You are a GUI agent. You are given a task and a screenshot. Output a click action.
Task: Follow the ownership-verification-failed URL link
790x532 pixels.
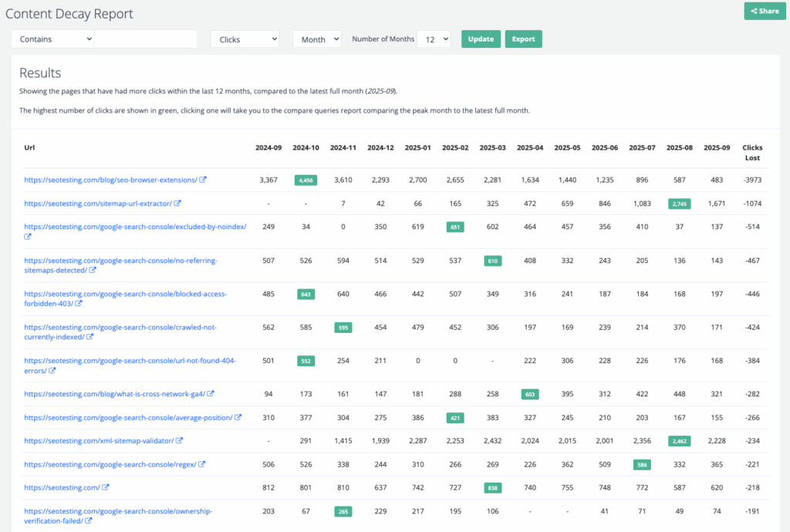point(117,511)
